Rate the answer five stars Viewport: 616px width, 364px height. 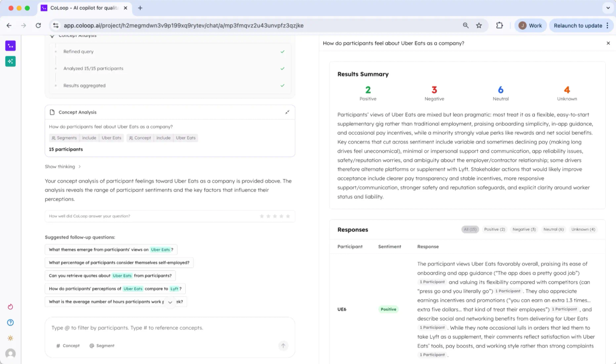(288, 216)
